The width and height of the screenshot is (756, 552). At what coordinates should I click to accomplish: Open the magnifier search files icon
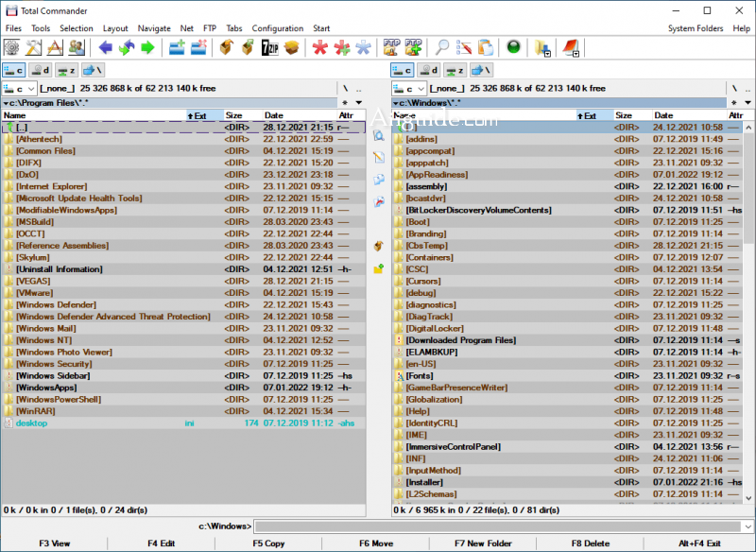tap(441, 47)
